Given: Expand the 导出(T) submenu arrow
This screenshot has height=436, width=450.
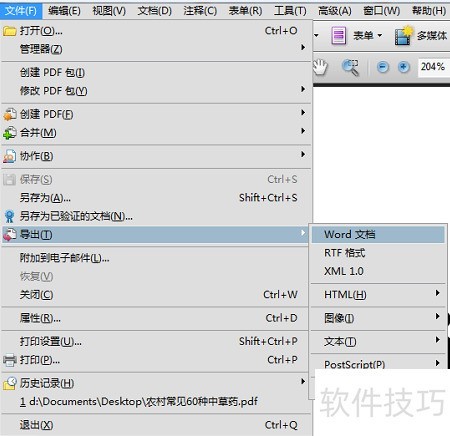Looking at the screenshot, I should point(303,233).
